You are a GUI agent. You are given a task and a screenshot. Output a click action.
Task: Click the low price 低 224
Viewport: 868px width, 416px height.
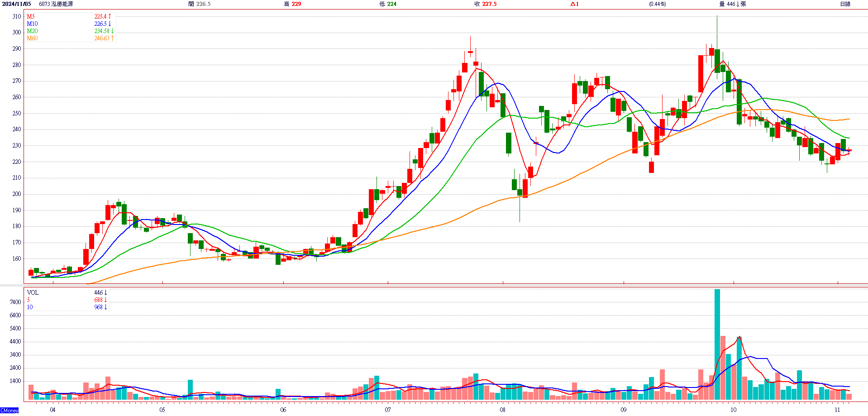[388, 4]
